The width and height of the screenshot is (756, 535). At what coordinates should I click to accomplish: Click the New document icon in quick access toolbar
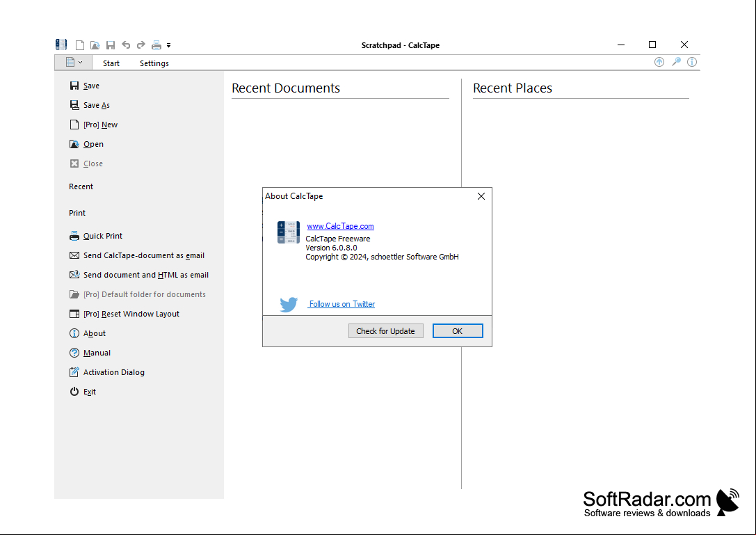80,45
